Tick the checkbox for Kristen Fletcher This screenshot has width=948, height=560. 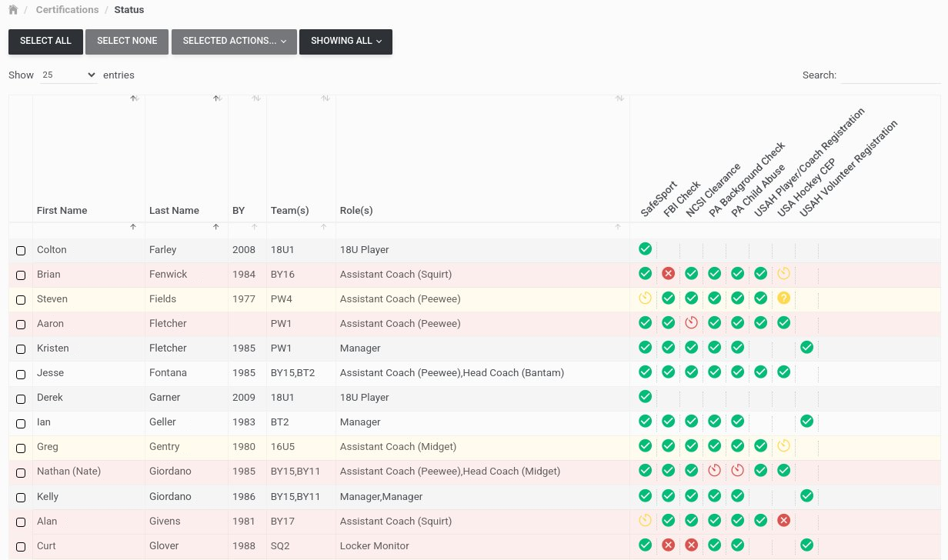coord(21,349)
